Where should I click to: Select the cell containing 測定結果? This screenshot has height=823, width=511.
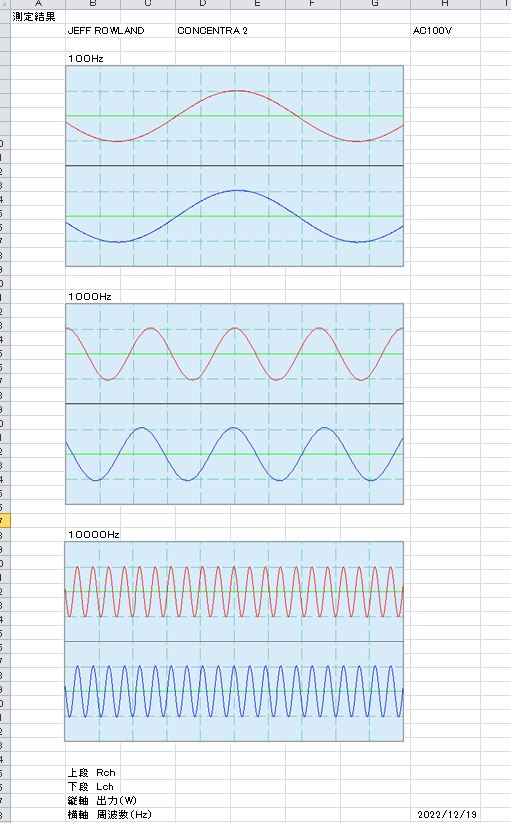coord(34,17)
